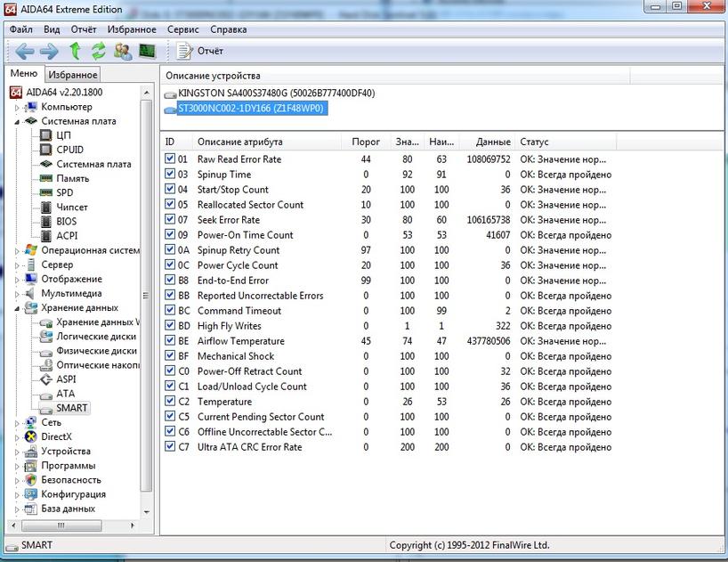
Task: Expand the База данных tree node
Action: coord(17,510)
